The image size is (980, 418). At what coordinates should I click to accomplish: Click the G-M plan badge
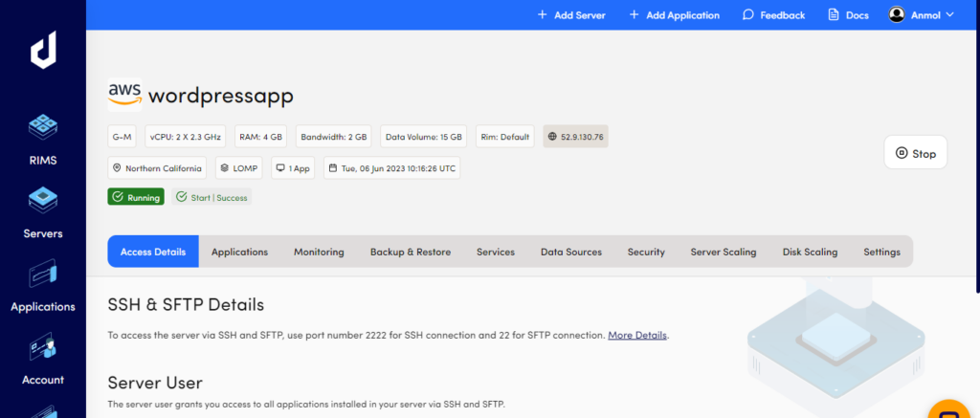pyautogui.click(x=122, y=136)
